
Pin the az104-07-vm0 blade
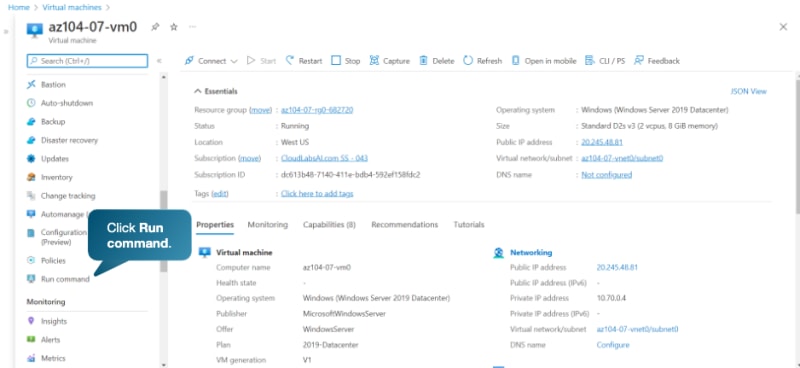point(155,27)
